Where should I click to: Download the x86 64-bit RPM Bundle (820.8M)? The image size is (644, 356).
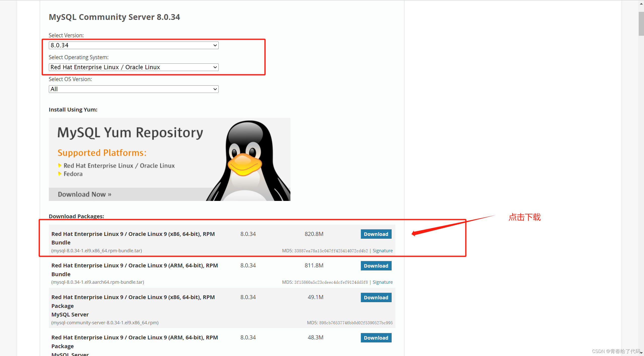376,234
